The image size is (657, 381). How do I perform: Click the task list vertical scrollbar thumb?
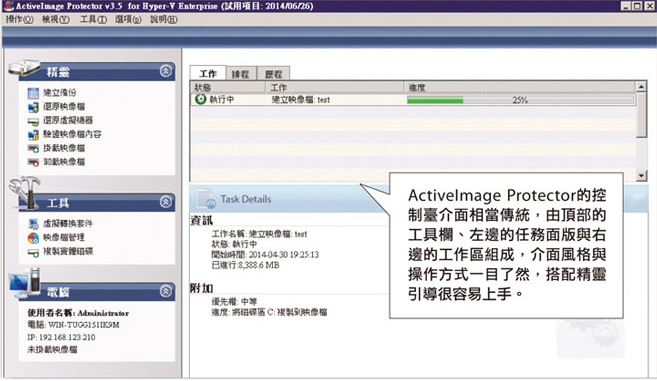coord(641,115)
